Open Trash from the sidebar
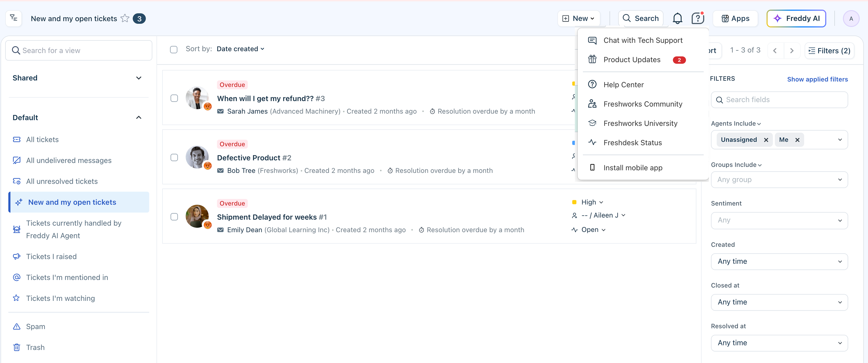This screenshot has height=363, width=868. coord(35,347)
